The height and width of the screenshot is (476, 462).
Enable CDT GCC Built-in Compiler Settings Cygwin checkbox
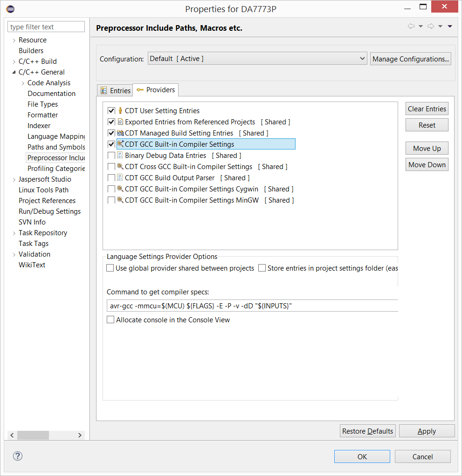click(111, 189)
